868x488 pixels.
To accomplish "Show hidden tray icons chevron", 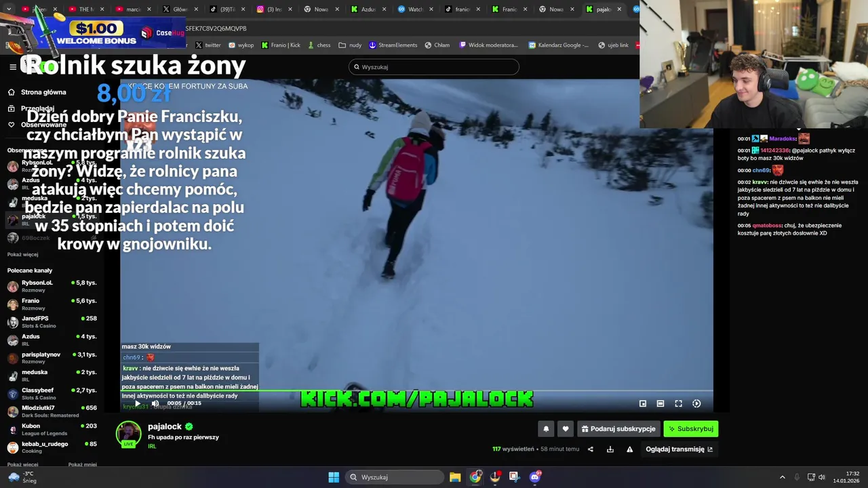I will coord(782,477).
